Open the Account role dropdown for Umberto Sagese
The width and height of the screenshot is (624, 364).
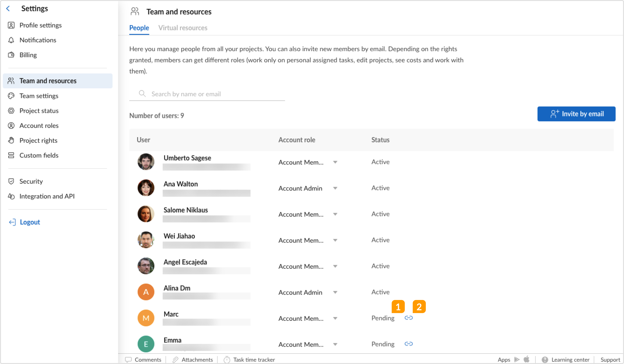335,162
